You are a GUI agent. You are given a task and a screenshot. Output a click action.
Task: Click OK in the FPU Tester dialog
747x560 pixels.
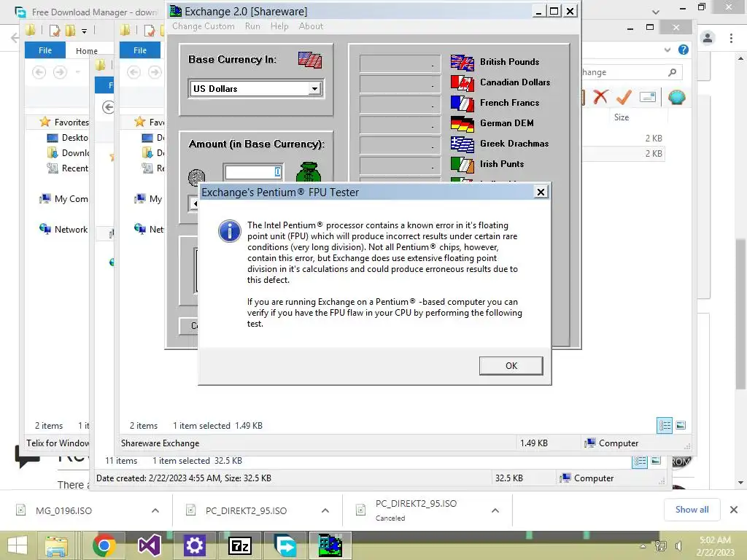511,366
